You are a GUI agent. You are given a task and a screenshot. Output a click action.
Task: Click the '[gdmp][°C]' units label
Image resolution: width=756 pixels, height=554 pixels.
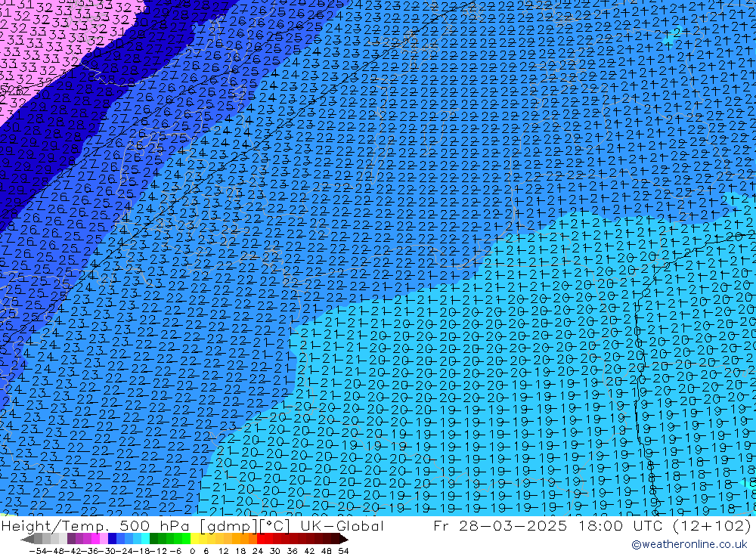[245, 525]
